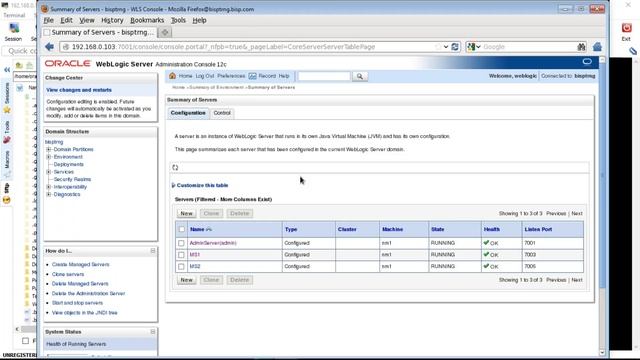640x360 pixels.
Task: Collapse sidebar with double-arrow icon
Action: pyautogui.click(x=7, y=70)
